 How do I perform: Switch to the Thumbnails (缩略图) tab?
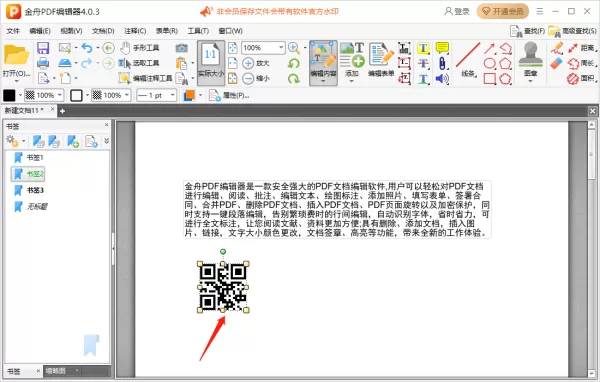point(61,371)
